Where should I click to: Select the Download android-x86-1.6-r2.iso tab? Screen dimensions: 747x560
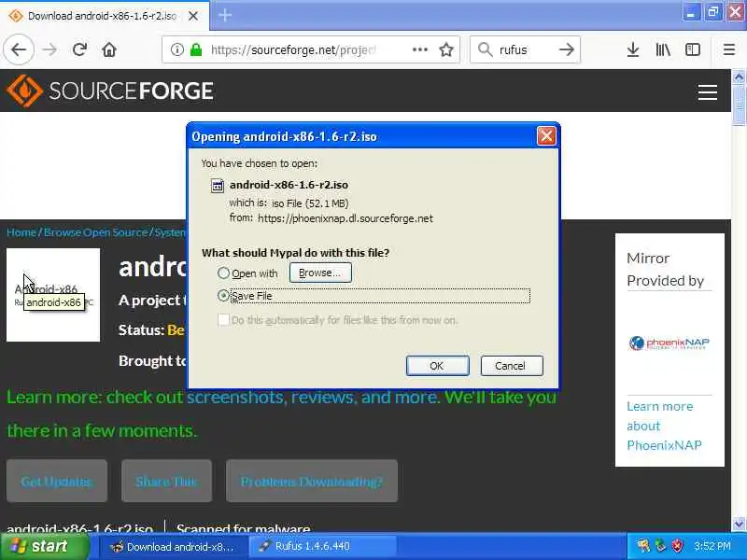click(105, 16)
